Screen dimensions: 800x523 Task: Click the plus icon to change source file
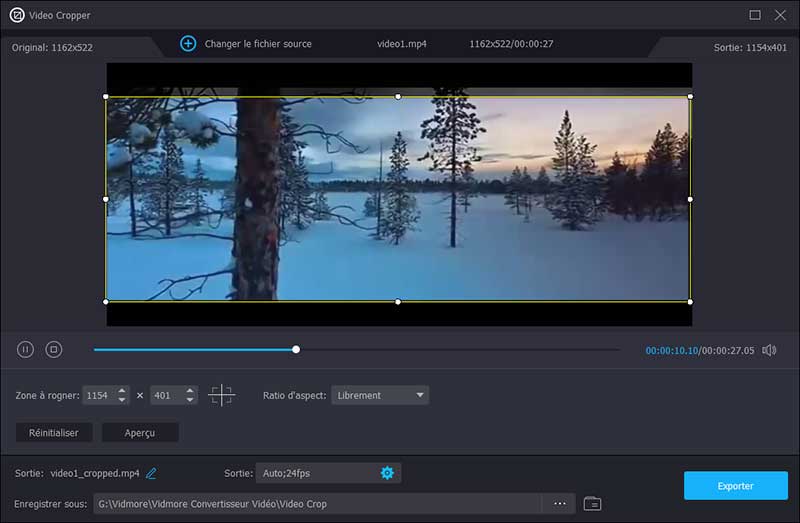coord(188,44)
